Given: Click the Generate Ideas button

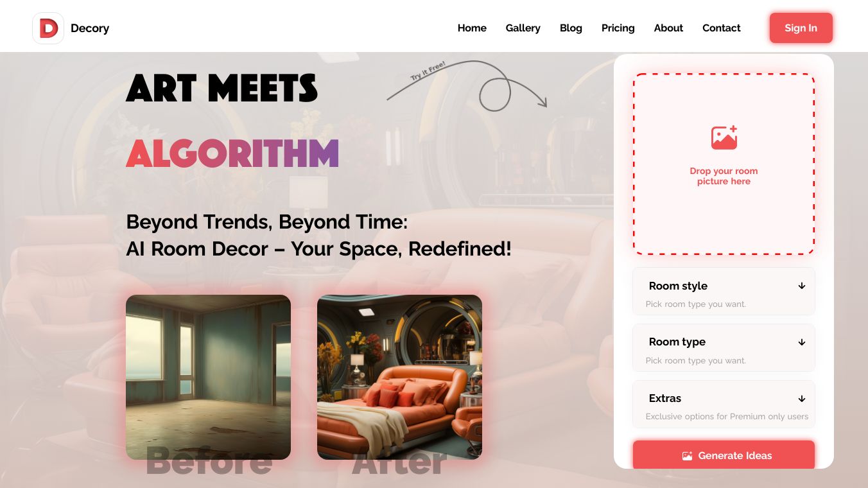Looking at the screenshot, I should pos(724,455).
